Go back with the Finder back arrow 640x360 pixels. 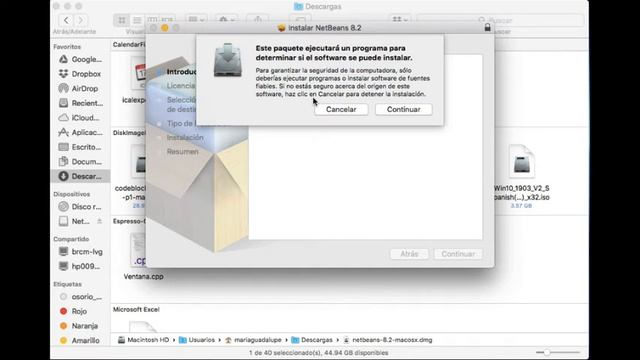click(x=66, y=20)
